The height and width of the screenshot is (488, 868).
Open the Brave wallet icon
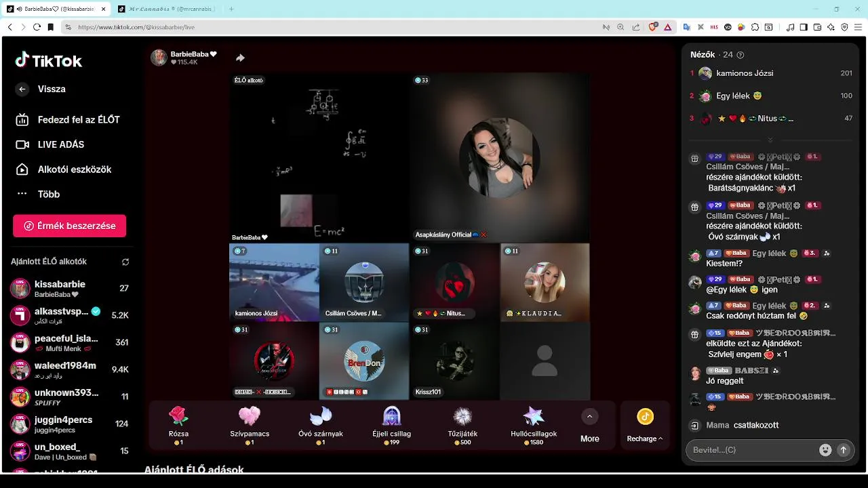(817, 27)
